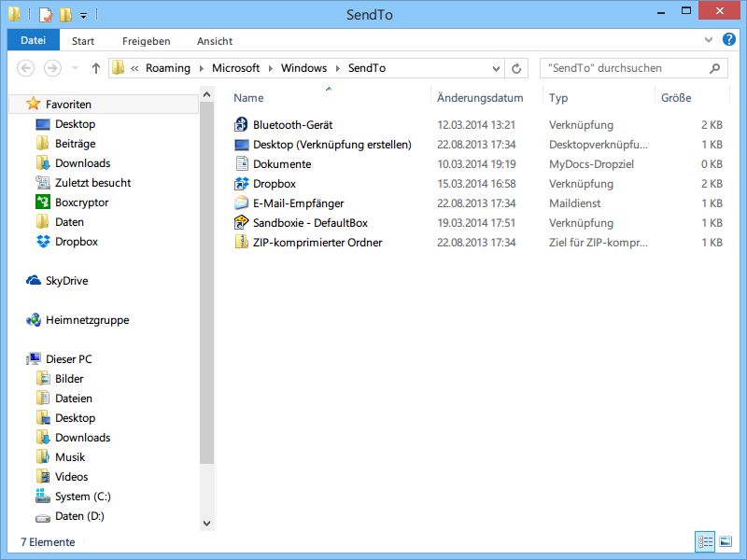Click the New folder quick access icon
Image resolution: width=747 pixels, height=560 pixels.
[65, 15]
